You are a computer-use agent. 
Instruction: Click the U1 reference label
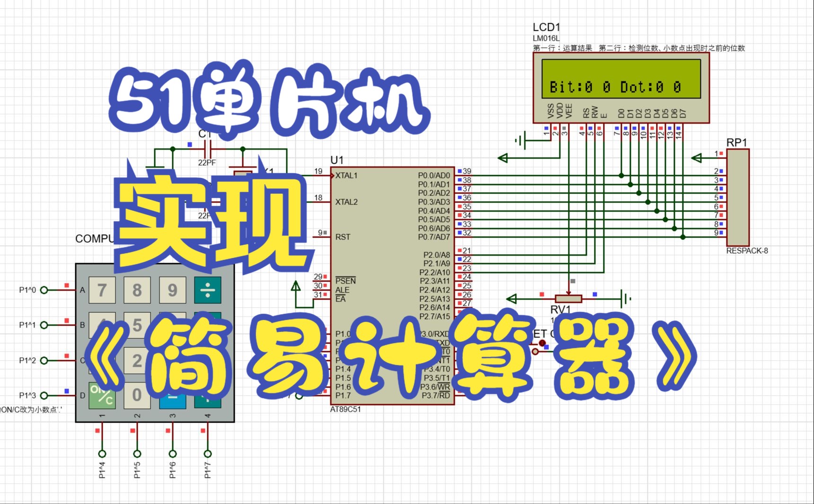click(337, 160)
